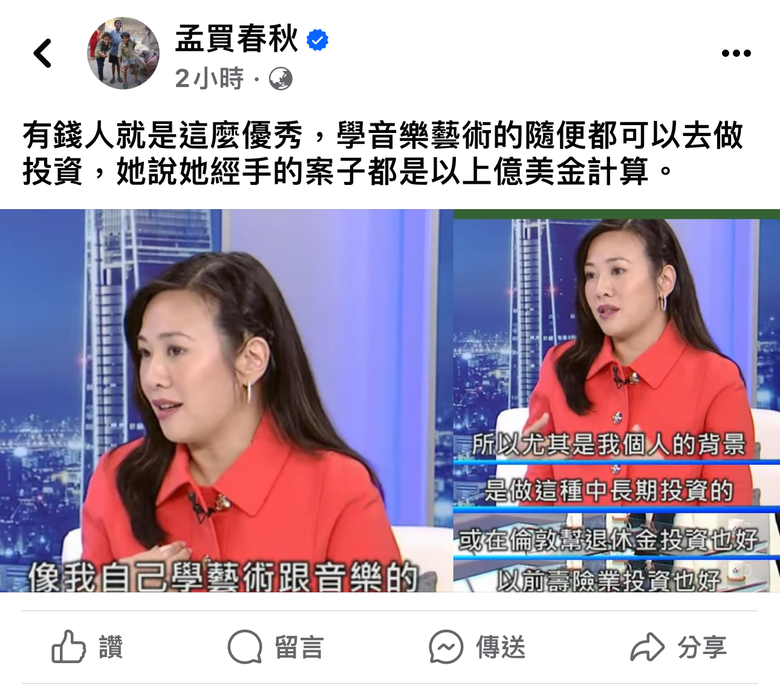
Task: Toggle the 讚 like label
Action: [x=111, y=647]
